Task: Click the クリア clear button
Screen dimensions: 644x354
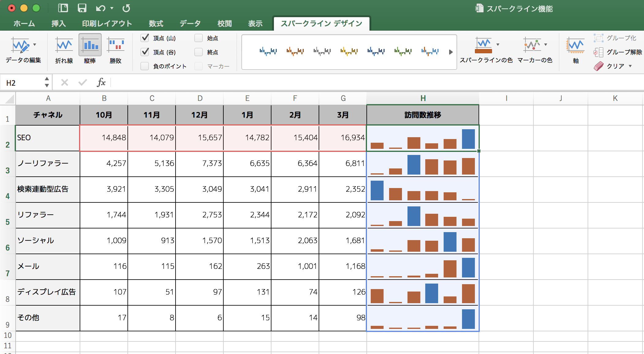Action: point(609,66)
